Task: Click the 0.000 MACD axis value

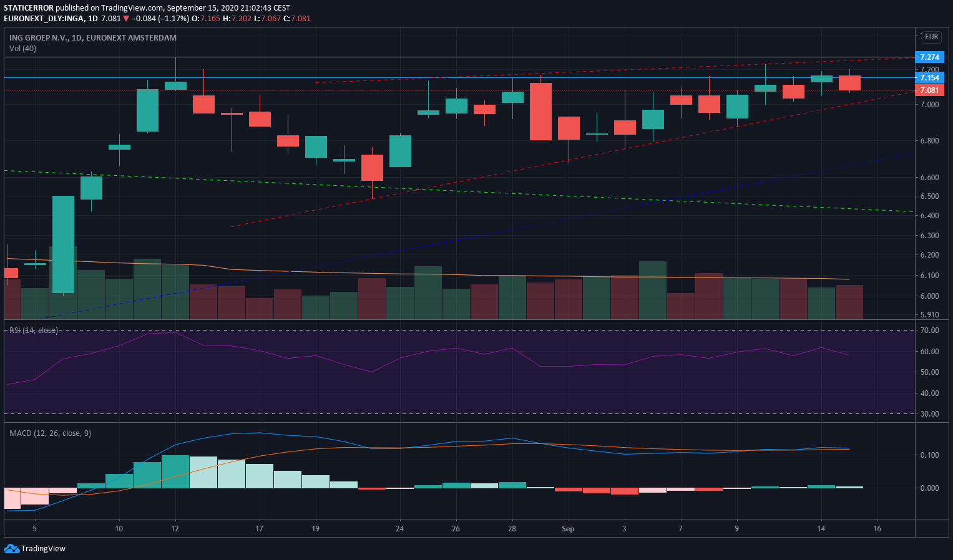Action: (x=929, y=488)
